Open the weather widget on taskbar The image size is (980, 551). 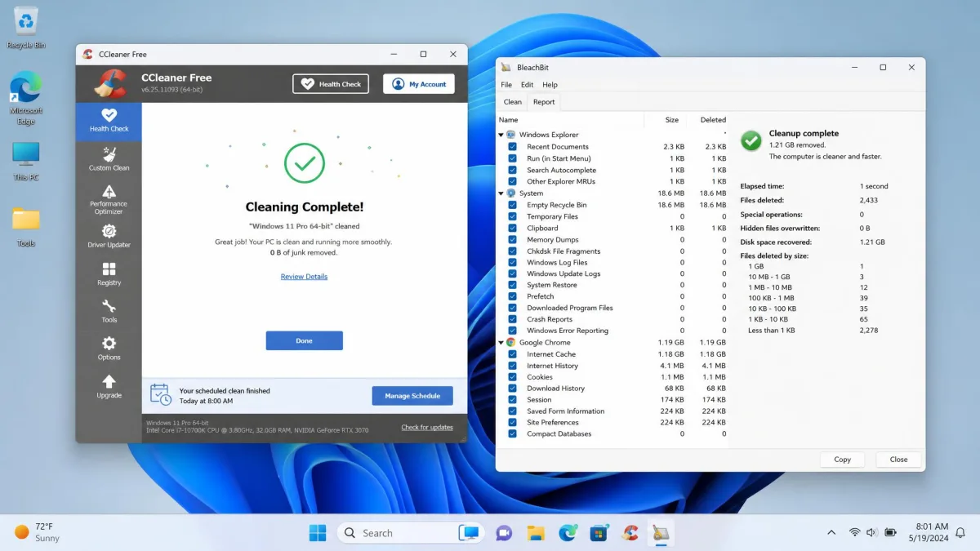pyautogui.click(x=37, y=532)
